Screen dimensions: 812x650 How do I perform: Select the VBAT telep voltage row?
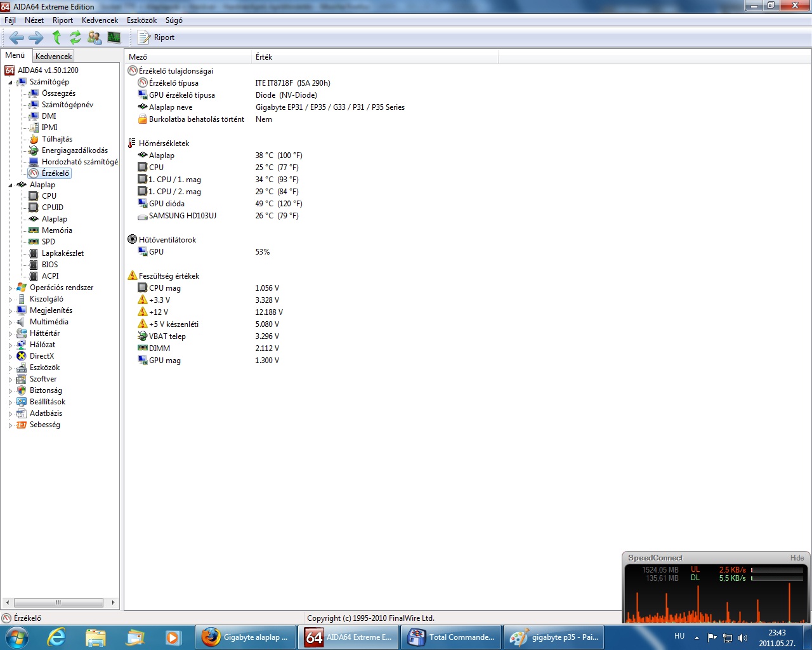click(x=209, y=336)
